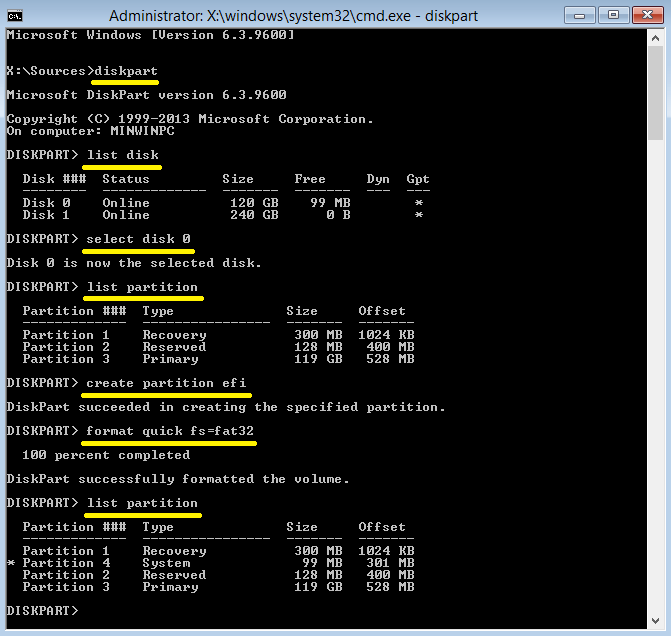The width and height of the screenshot is (671, 636).
Task: Click the Gpt column header
Action: click(x=417, y=179)
